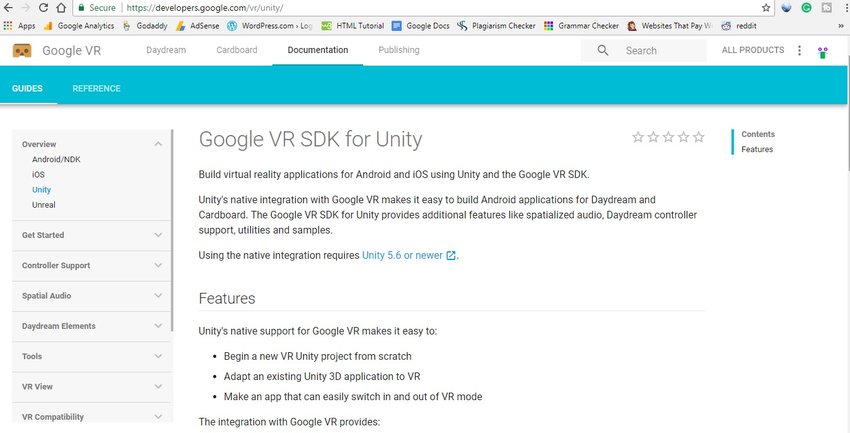Expand the Get Started section
Viewport: 850px width, 433px height.
[158, 235]
